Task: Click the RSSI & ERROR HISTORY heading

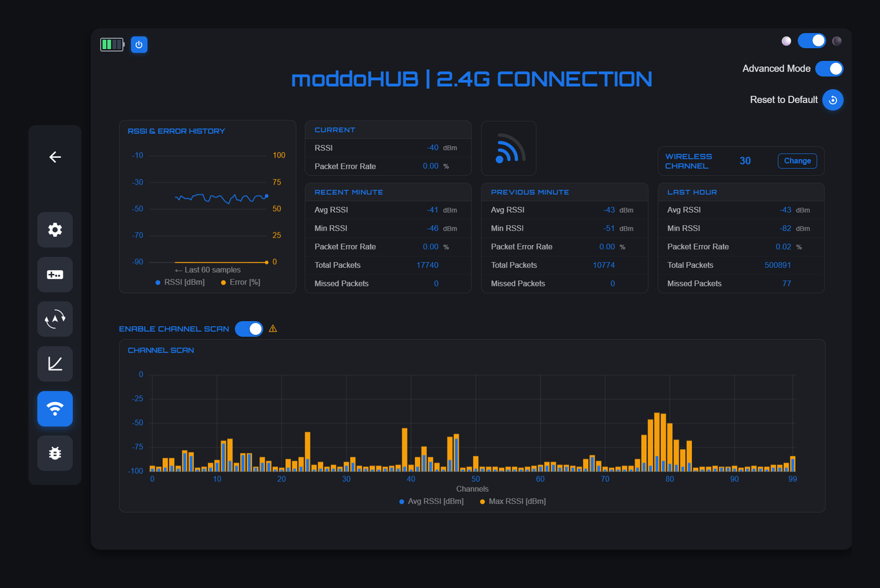Action: [x=176, y=131]
